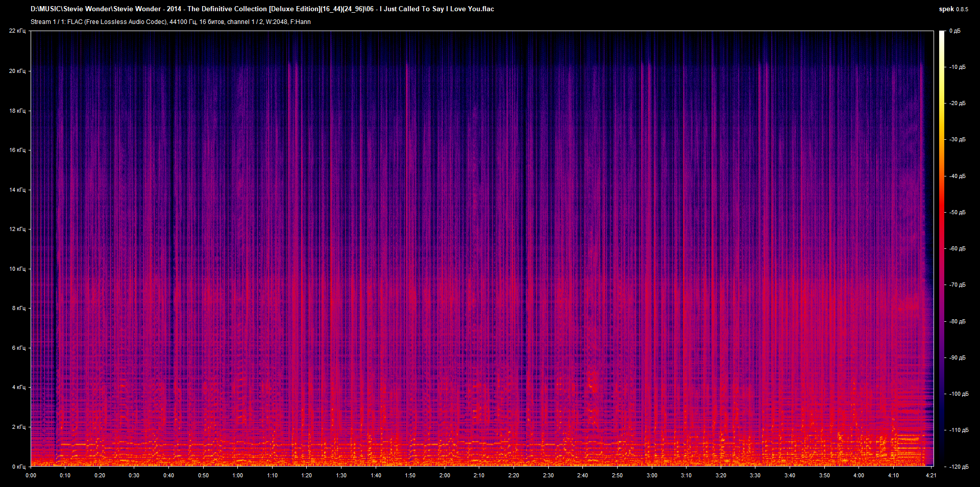Viewport: 980px width, 487px height.
Task: Click the '8 кГц' frequency label
Action: pyautogui.click(x=19, y=308)
